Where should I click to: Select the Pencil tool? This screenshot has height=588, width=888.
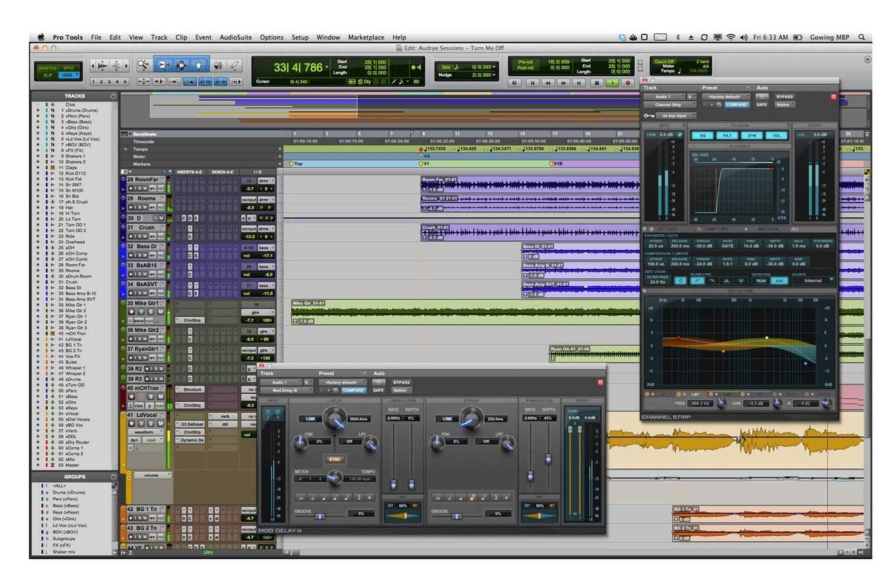[235, 65]
